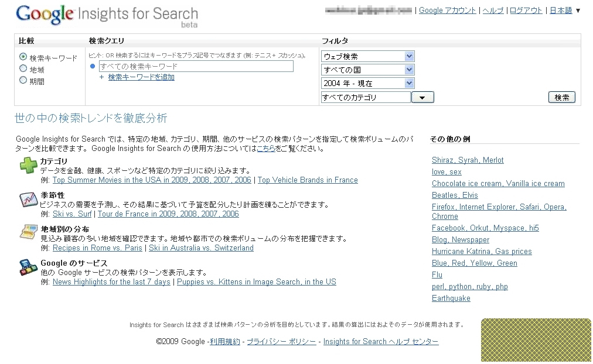Click the その他の例 heading
593x364 pixels.
[x=450, y=139]
